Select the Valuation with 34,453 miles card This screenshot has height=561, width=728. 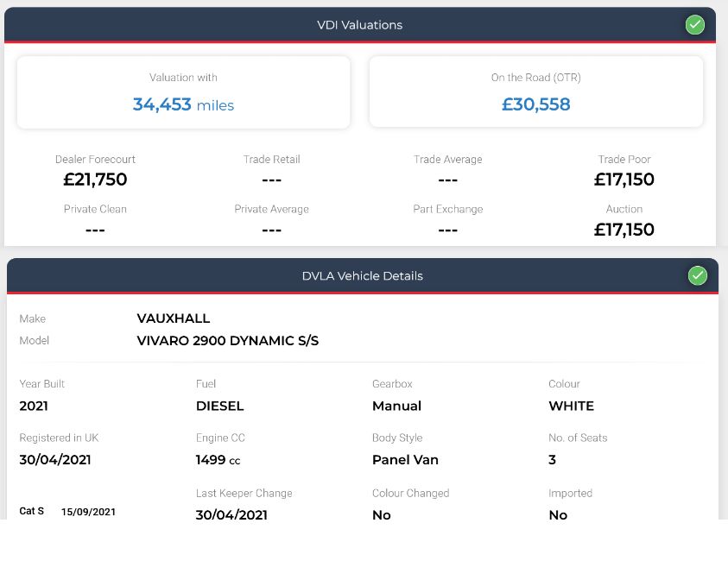183,92
